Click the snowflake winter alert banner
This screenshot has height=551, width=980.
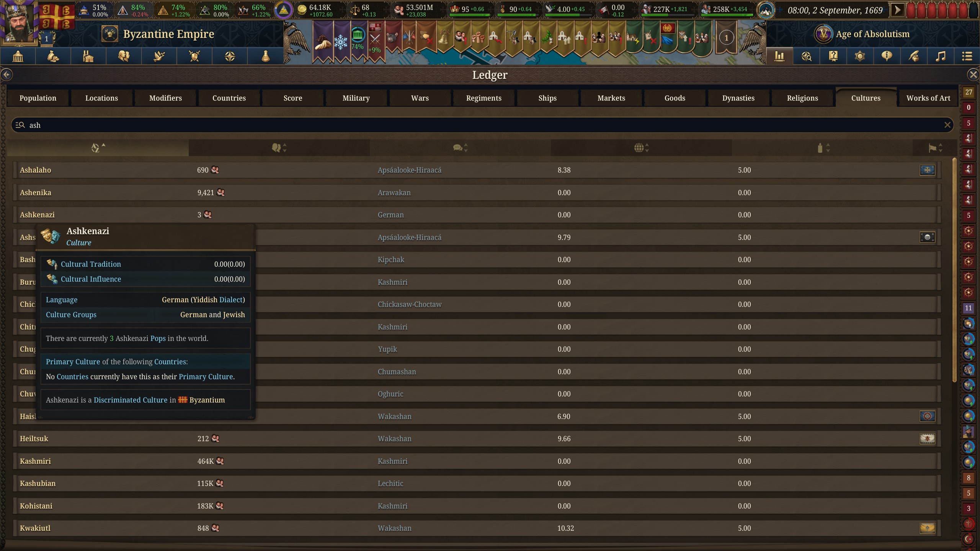tap(341, 41)
